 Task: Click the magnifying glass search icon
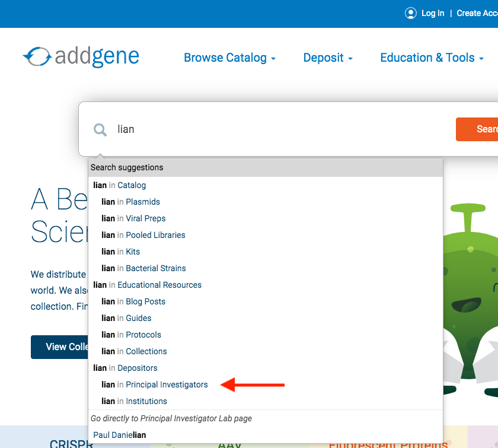(100, 130)
